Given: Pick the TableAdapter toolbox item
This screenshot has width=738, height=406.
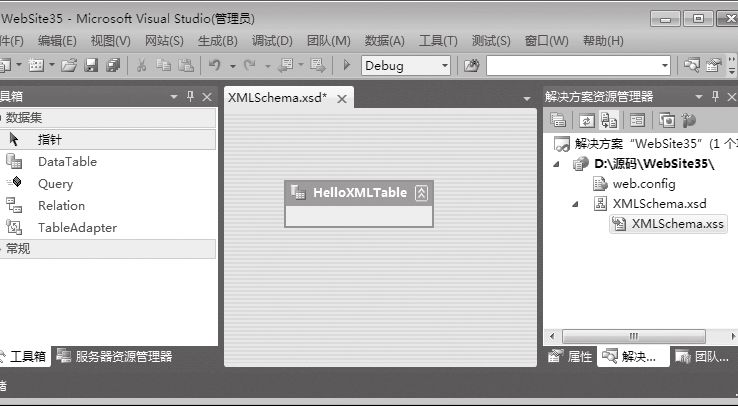Looking at the screenshot, I should (x=77, y=228).
